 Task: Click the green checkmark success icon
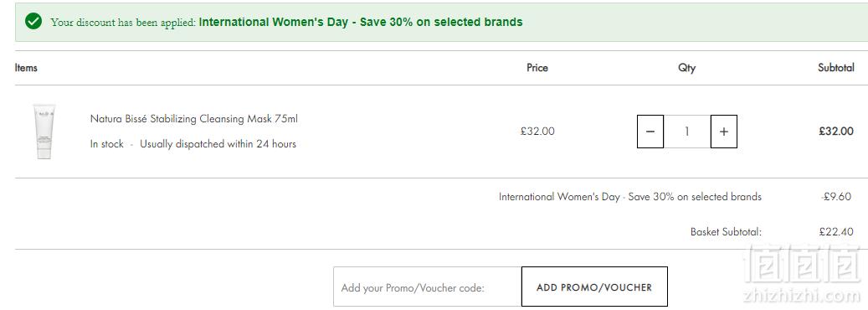click(x=33, y=22)
